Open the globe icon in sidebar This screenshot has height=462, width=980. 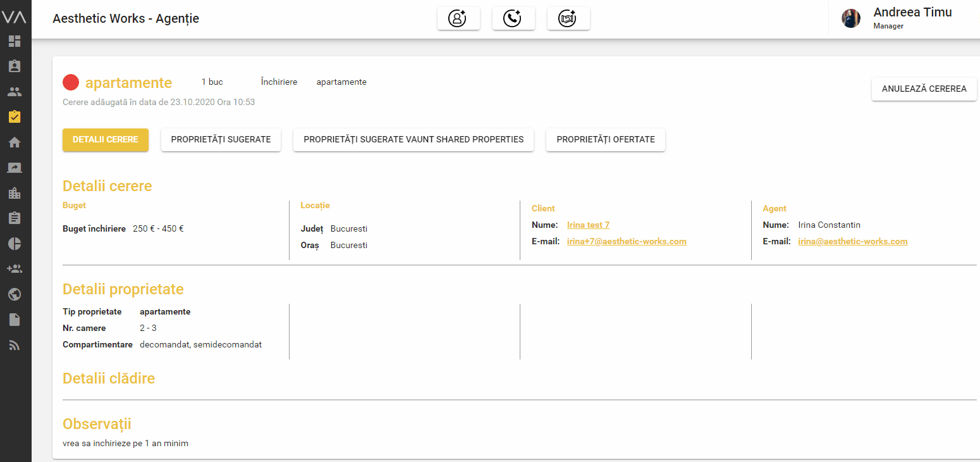pyautogui.click(x=15, y=294)
